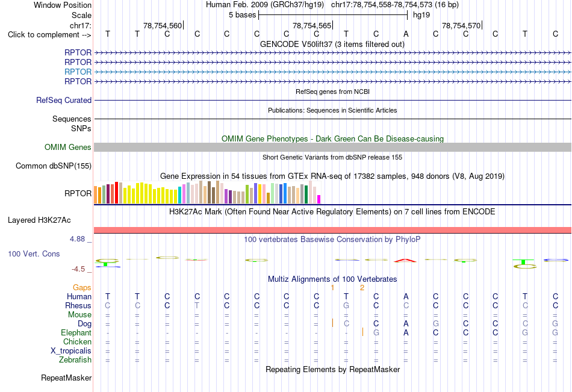Screen dimensions: 572x392
Task: Click orange gap marker 2
Action: 362,288
